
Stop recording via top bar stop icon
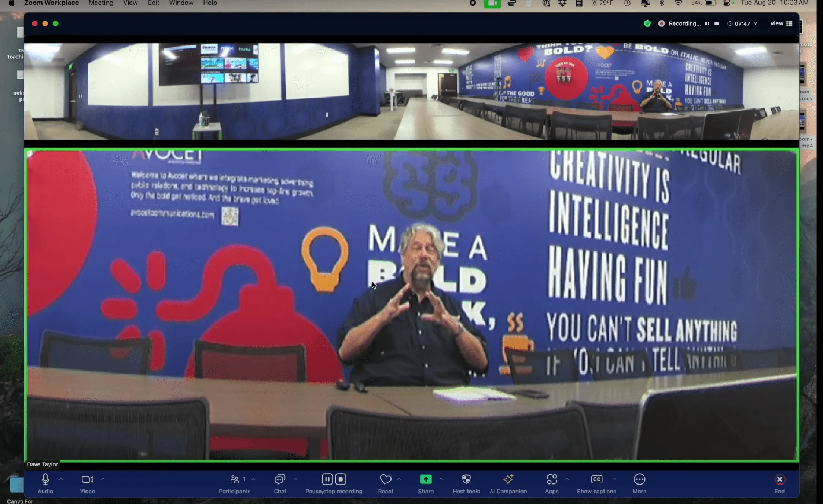click(x=717, y=23)
